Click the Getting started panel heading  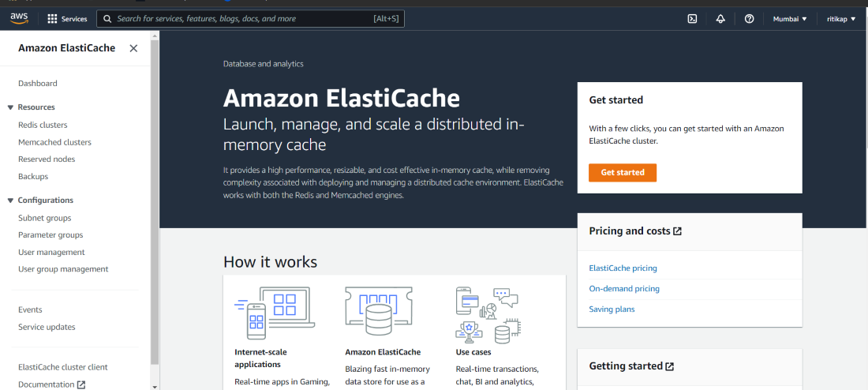(x=626, y=366)
